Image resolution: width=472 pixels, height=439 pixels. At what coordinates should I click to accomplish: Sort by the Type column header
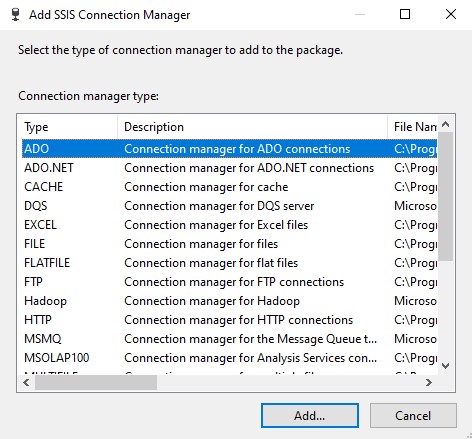pos(68,127)
